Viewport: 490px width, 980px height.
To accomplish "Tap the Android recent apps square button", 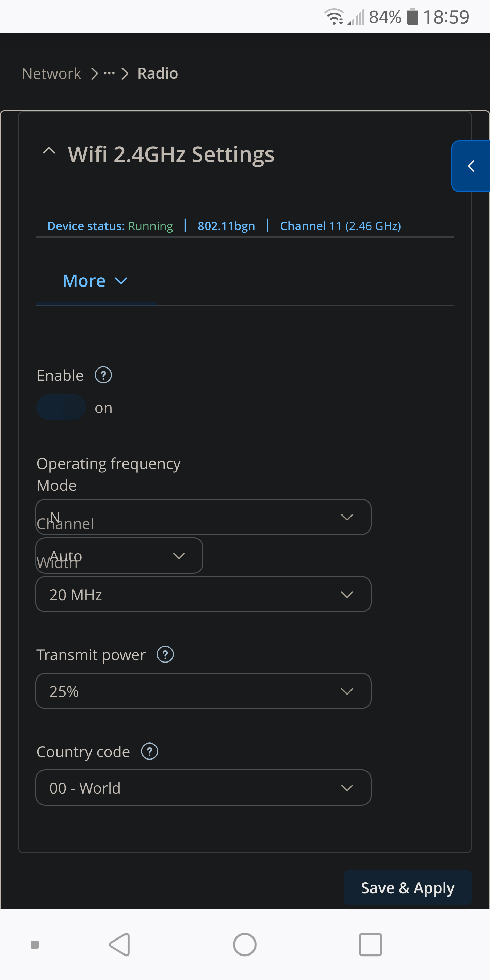I will [370, 944].
